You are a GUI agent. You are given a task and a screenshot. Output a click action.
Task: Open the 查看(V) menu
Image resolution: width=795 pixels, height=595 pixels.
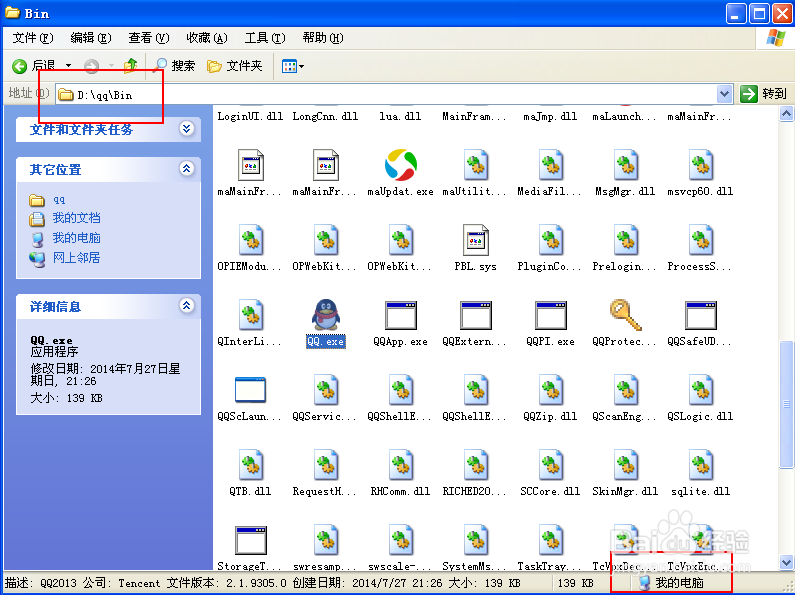coord(149,38)
